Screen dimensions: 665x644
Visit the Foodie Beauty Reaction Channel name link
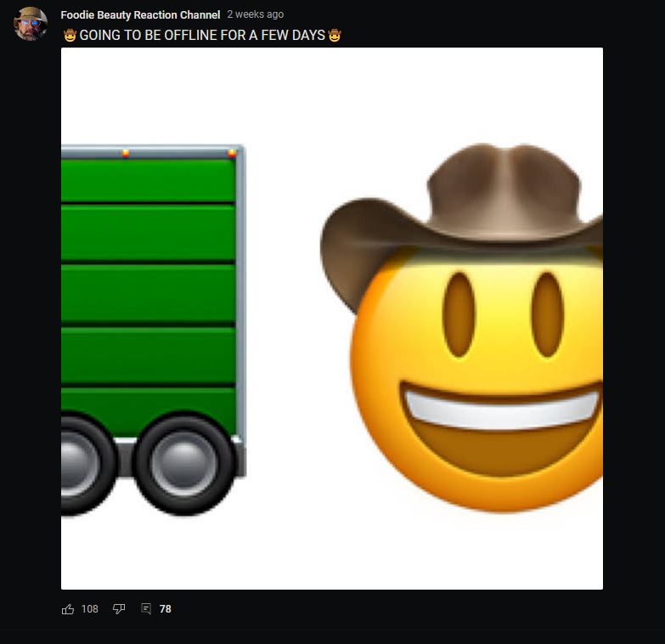click(140, 14)
